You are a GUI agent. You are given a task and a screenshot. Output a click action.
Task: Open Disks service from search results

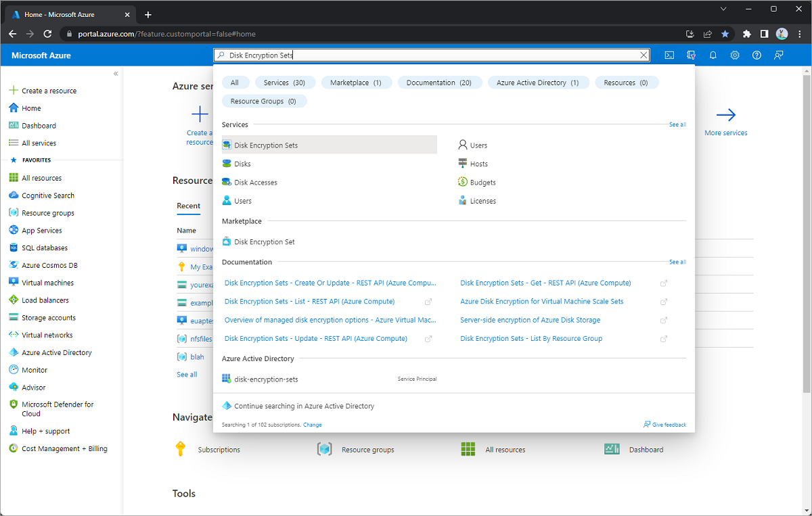click(x=242, y=164)
